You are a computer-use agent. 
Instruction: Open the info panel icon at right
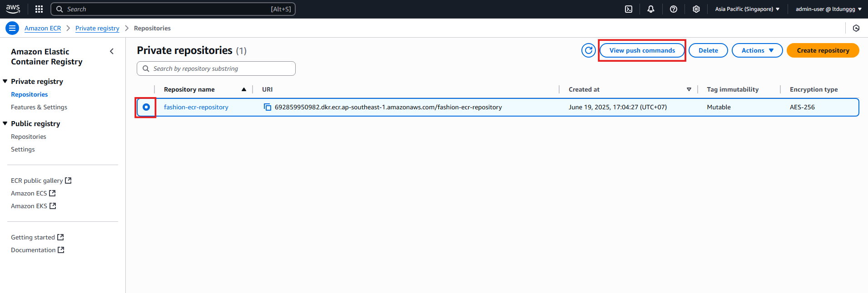click(856, 28)
